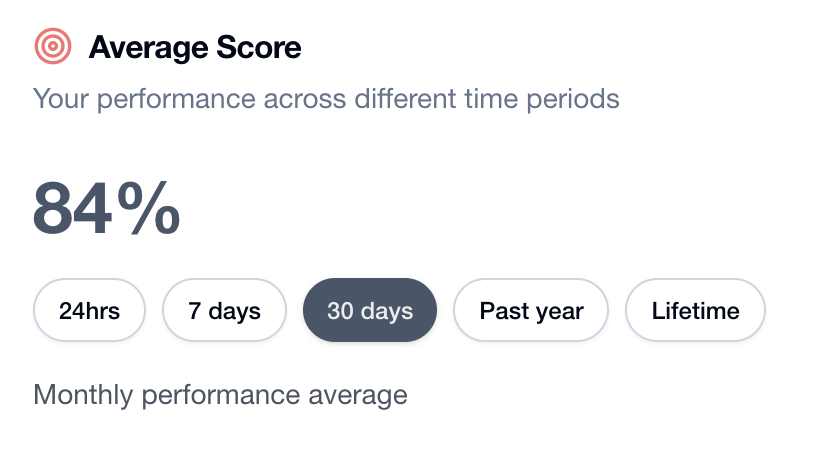Pick the Lifetime filter pill

click(x=695, y=311)
